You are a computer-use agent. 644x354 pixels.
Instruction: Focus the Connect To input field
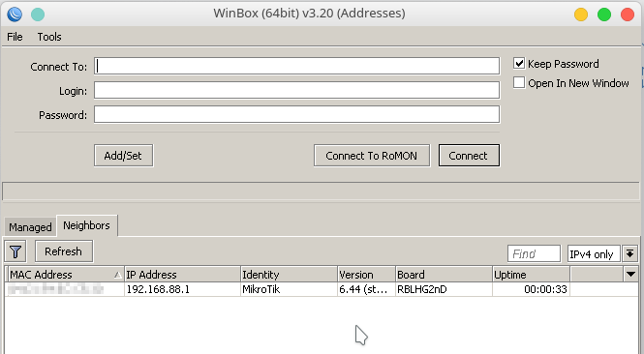pos(296,66)
